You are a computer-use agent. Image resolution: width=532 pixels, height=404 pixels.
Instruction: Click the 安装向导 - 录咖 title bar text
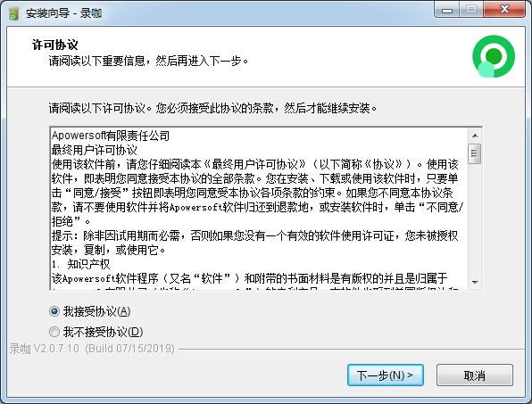(x=63, y=13)
